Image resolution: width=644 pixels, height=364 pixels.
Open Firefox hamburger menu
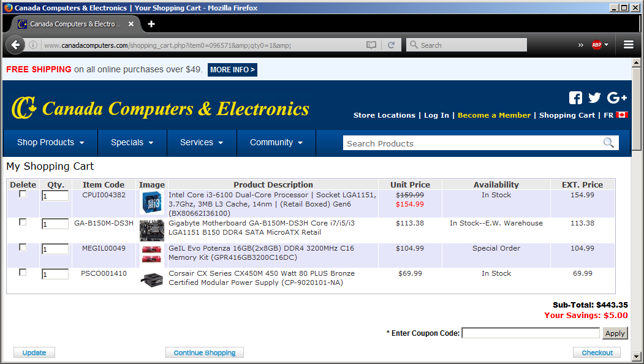click(x=629, y=44)
